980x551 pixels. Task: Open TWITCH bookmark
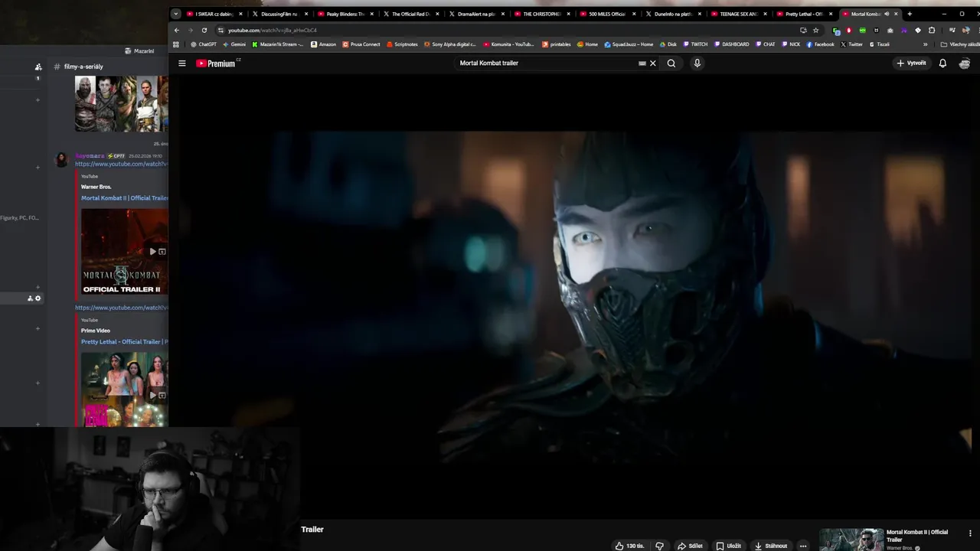pos(696,44)
